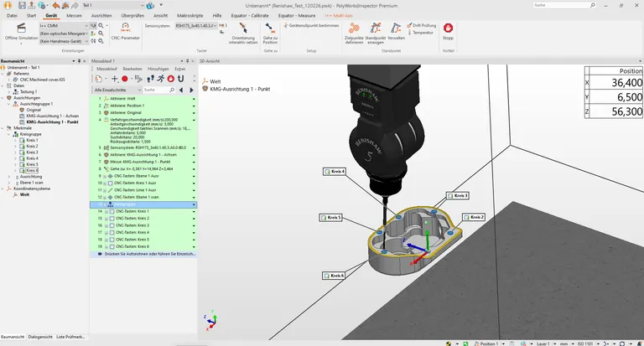Select Kreis 3 in the tree

coord(32,152)
